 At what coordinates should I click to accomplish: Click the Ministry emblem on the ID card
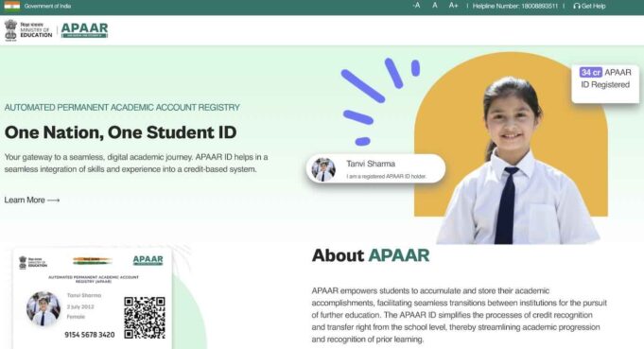point(33,262)
